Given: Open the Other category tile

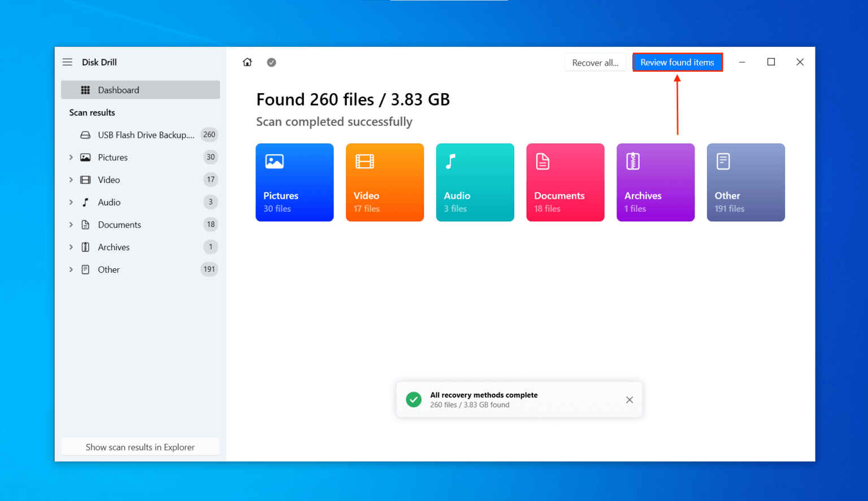Looking at the screenshot, I should [x=746, y=182].
